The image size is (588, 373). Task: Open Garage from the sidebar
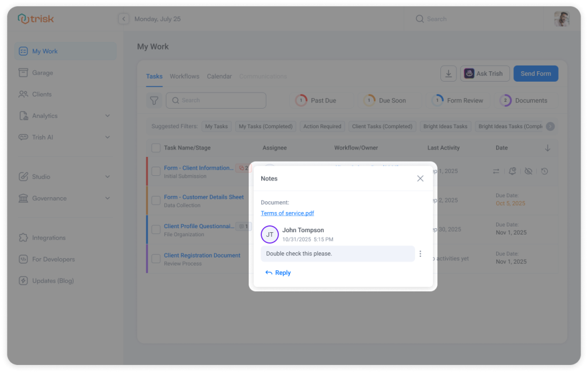(42, 73)
